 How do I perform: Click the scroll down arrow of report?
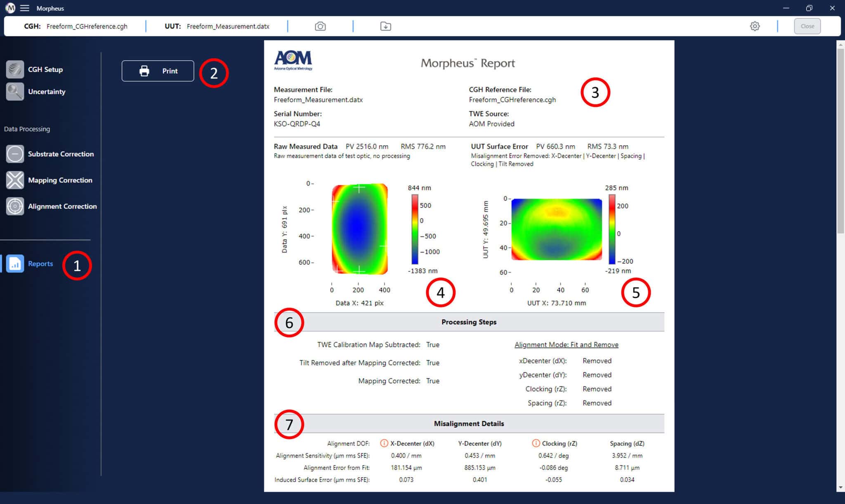click(840, 488)
